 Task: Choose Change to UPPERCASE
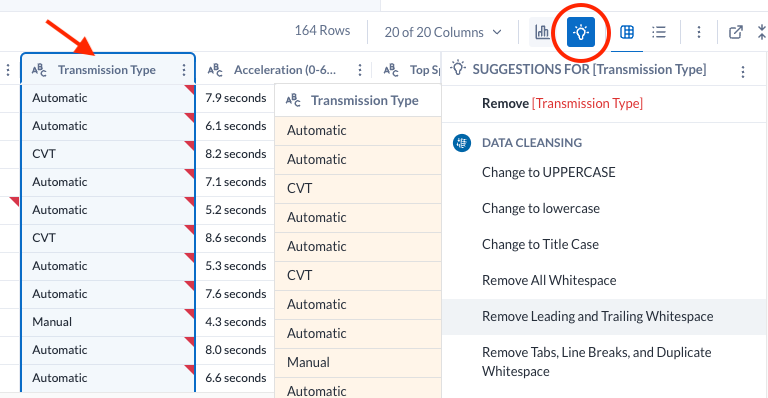tap(549, 172)
